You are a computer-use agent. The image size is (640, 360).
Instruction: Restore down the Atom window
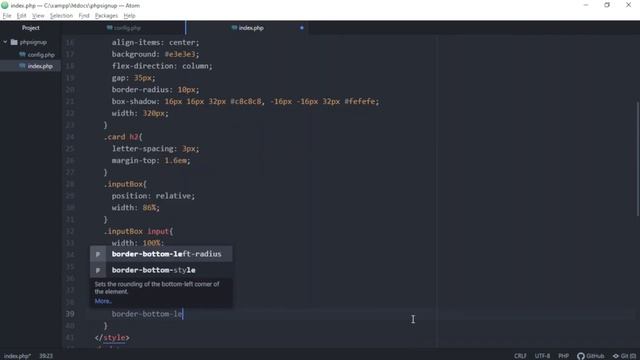coord(607,5)
